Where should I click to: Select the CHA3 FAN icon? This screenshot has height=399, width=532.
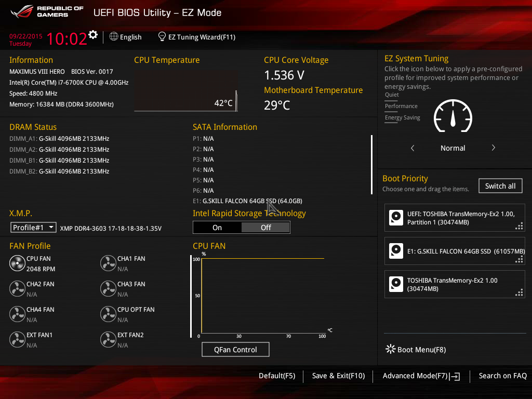tap(108, 289)
